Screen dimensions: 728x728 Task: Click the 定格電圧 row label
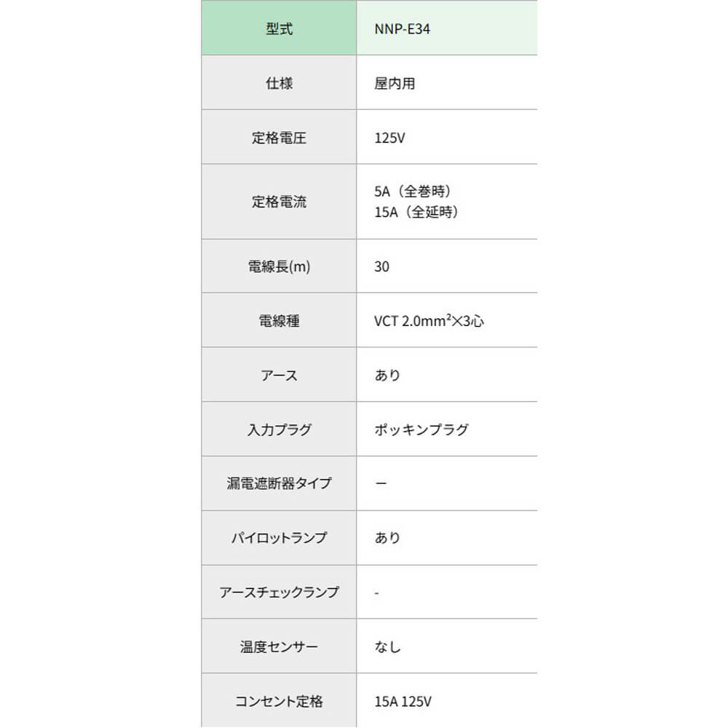[x=279, y=138]
